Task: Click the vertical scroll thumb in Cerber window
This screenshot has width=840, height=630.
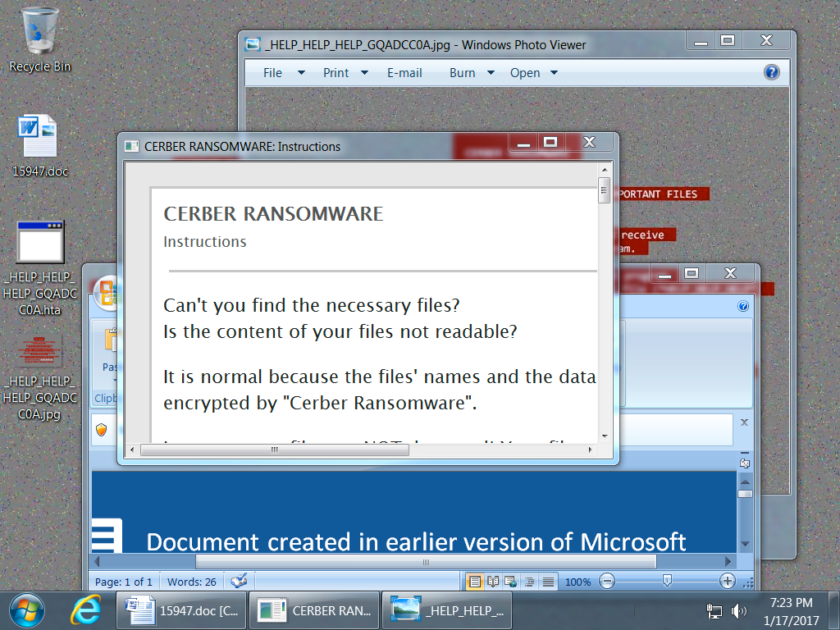Action: point(604,190)
